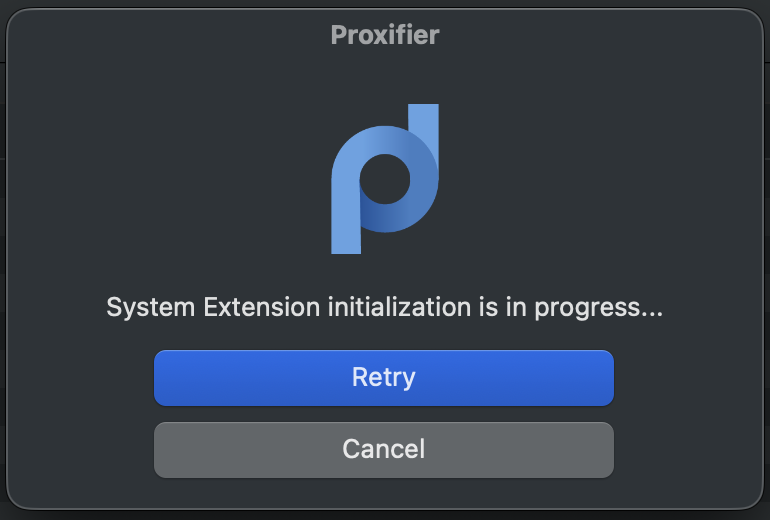This screenshot has width=770, height=520.
Task: Choose the blue Retry option
Action: click(384, 378)
